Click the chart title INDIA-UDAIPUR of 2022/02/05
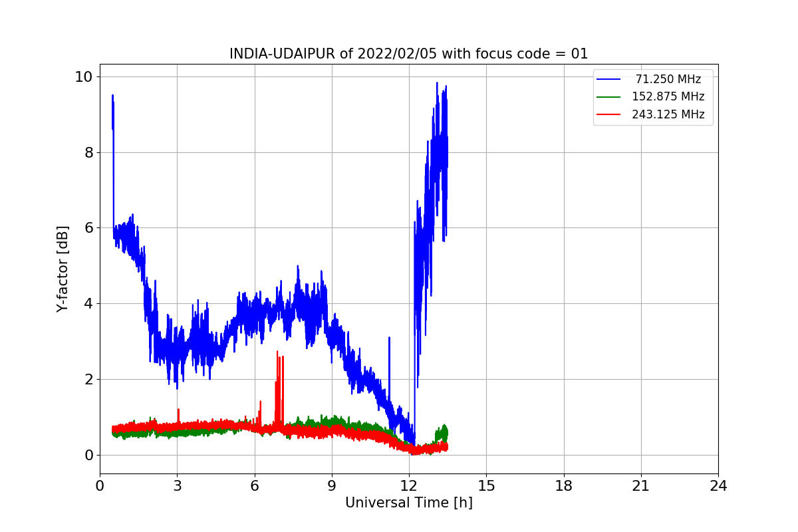 (408, 54)
